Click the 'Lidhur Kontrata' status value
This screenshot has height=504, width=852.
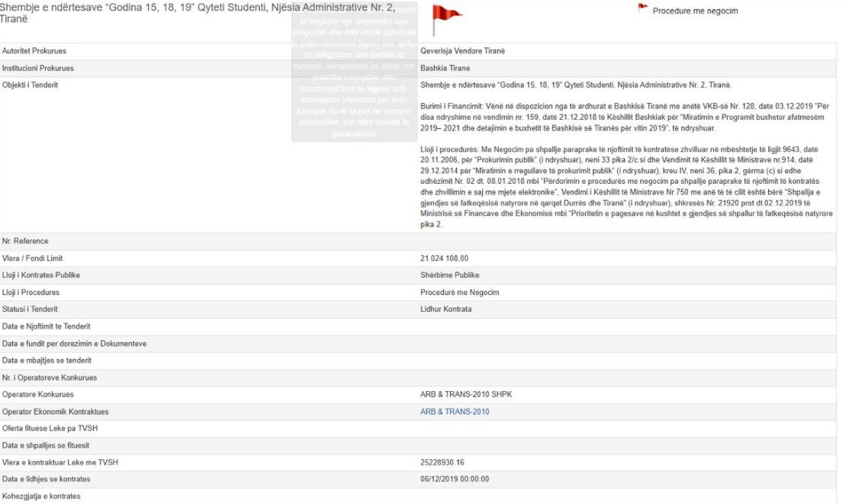(x=447, y=309)
